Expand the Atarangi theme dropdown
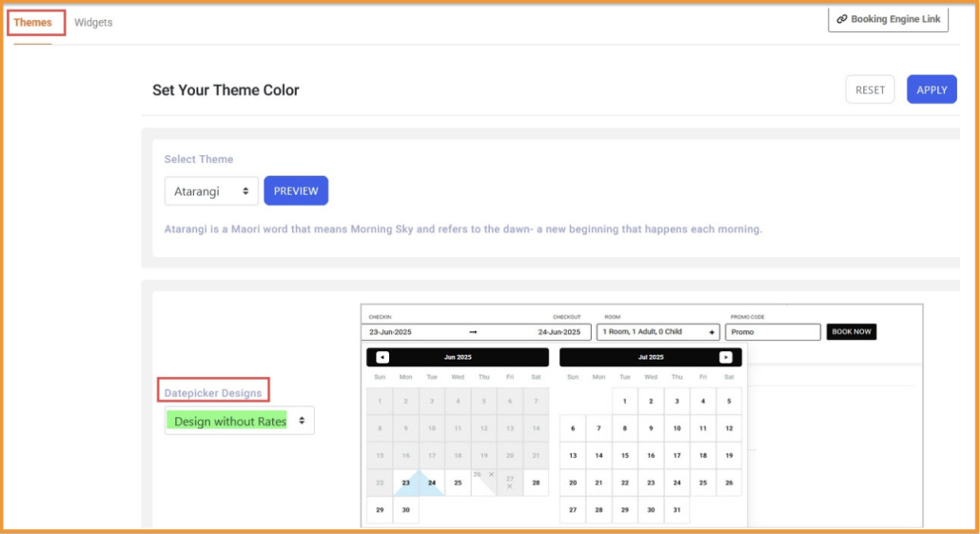Viewport: 980px width, 534px height. pyautogui.click(x=211, y=191)
